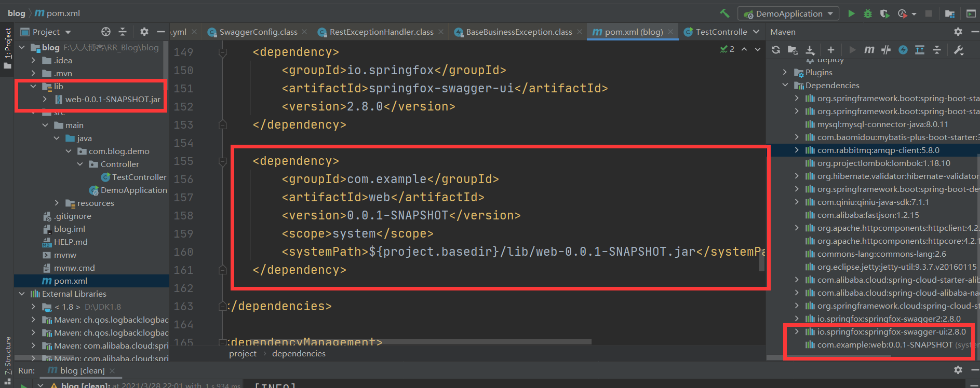Hide the Maven tool window
980x388 pixels.
click(x=974, y=32)
